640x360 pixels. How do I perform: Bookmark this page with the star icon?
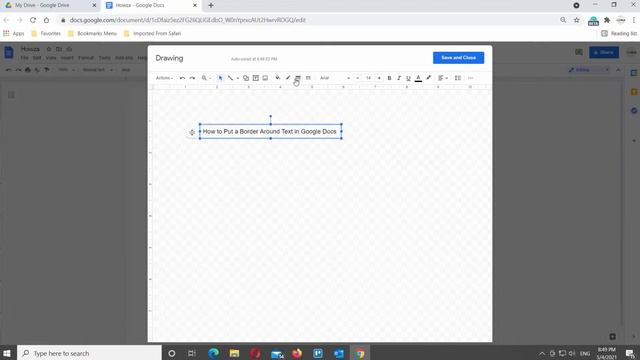point(577,20)
